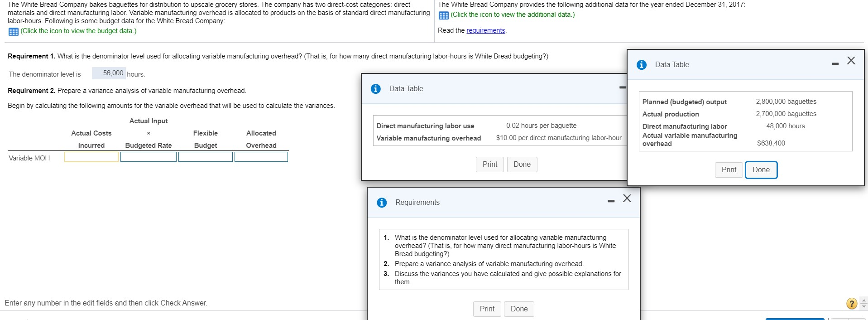This screenshot has width=868, height=320.
Task: Close the right Data Table dialog
Action: point(851,61)
